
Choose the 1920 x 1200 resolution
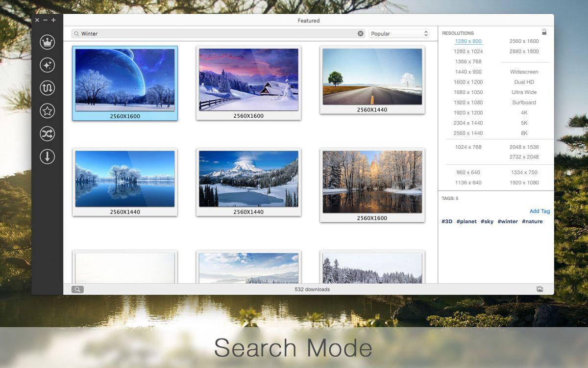tap(468, 113)
